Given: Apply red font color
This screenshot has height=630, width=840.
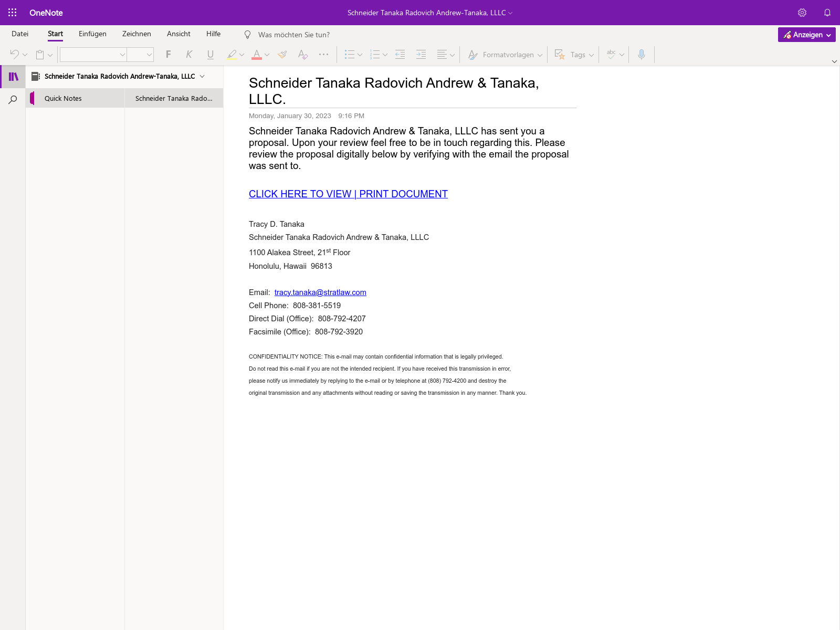Looking at the screenshot, I should pyautogui.click(x=257, y=54).
